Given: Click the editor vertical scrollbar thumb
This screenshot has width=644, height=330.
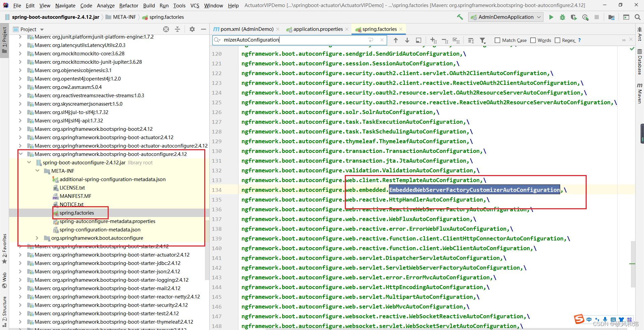Looking at the screenshot, I should point(633,264).
